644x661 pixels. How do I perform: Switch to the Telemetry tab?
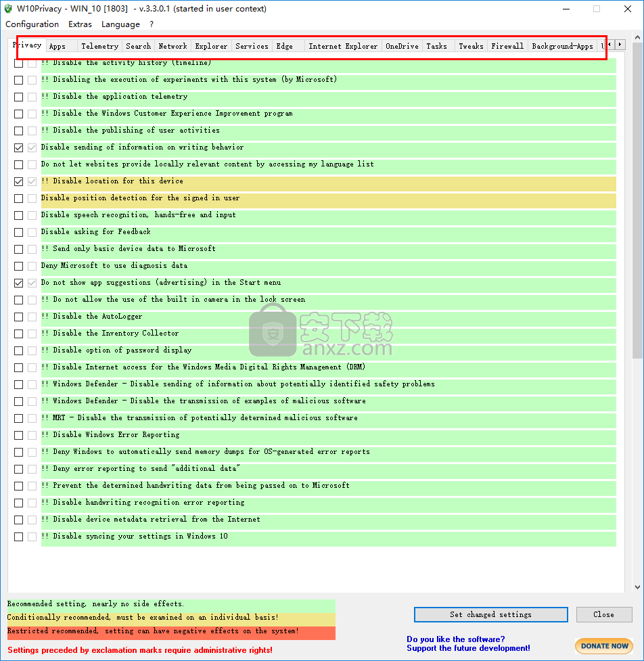[100, 46]
